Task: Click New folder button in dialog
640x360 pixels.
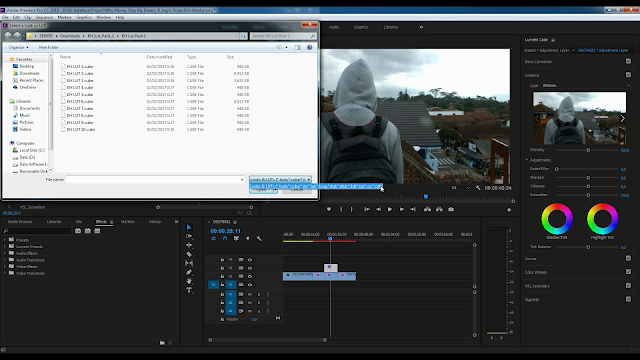Action: point(48,47)
